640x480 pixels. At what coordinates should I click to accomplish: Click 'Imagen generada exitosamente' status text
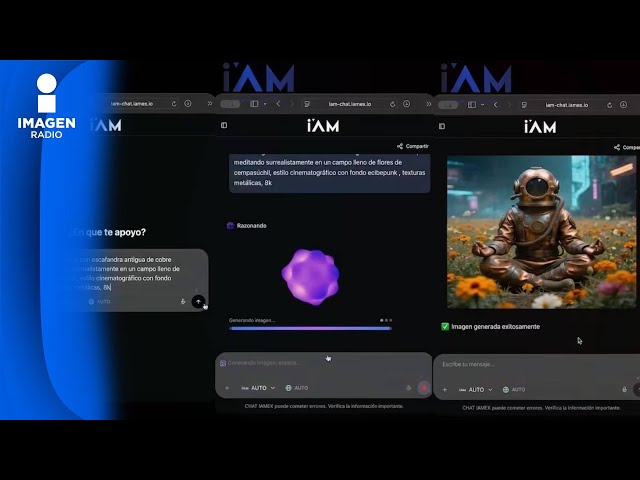click(496, 327)
